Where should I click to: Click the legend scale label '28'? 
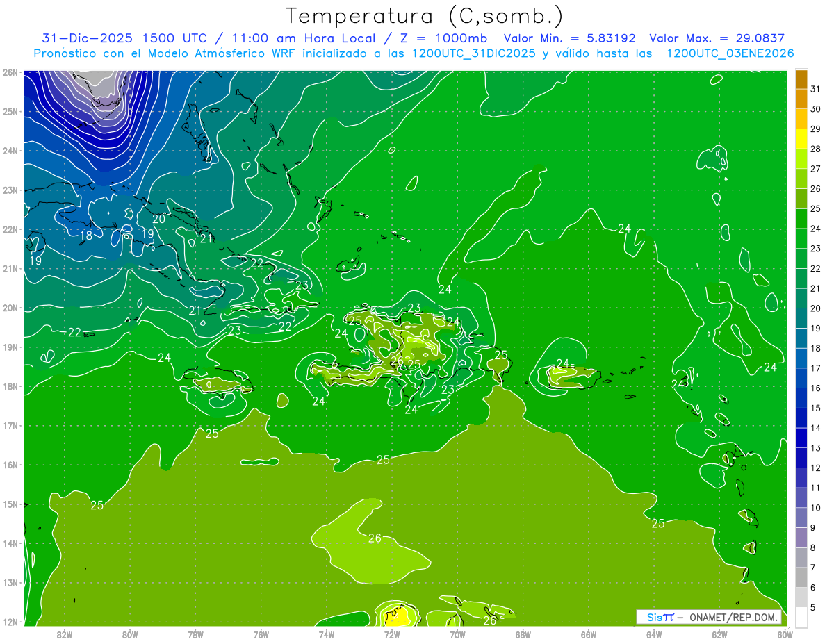tap(816, 149)
